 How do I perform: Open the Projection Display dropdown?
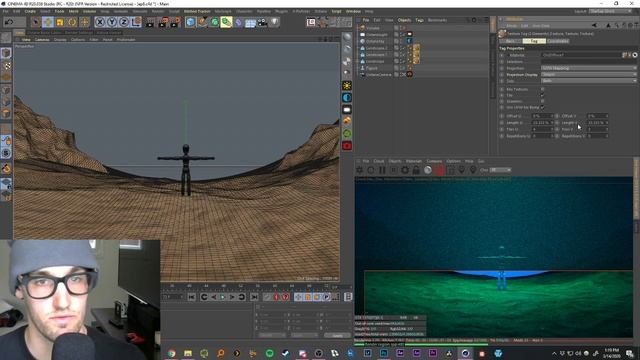coord(589,75)
